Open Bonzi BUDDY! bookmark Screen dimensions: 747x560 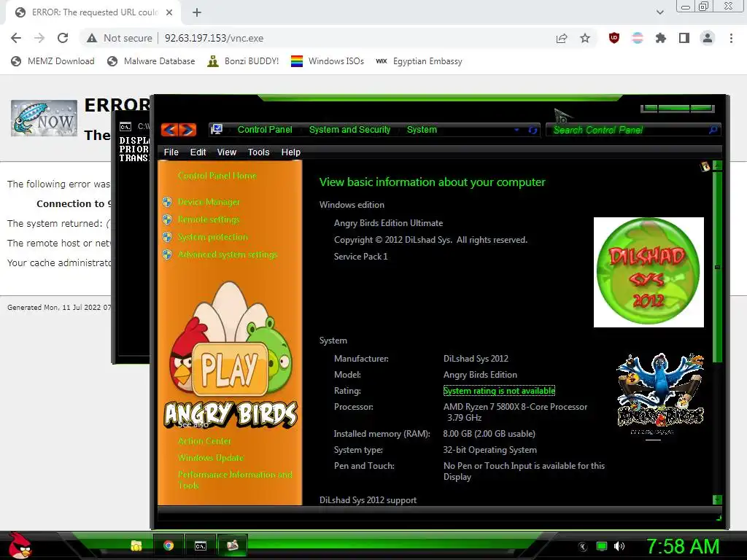pos(243,61)
